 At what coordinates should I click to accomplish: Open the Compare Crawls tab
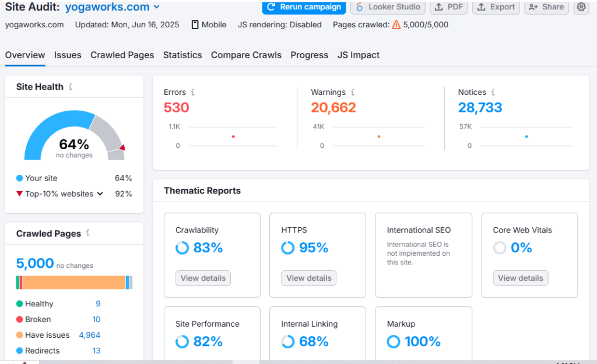pos(247,55)
